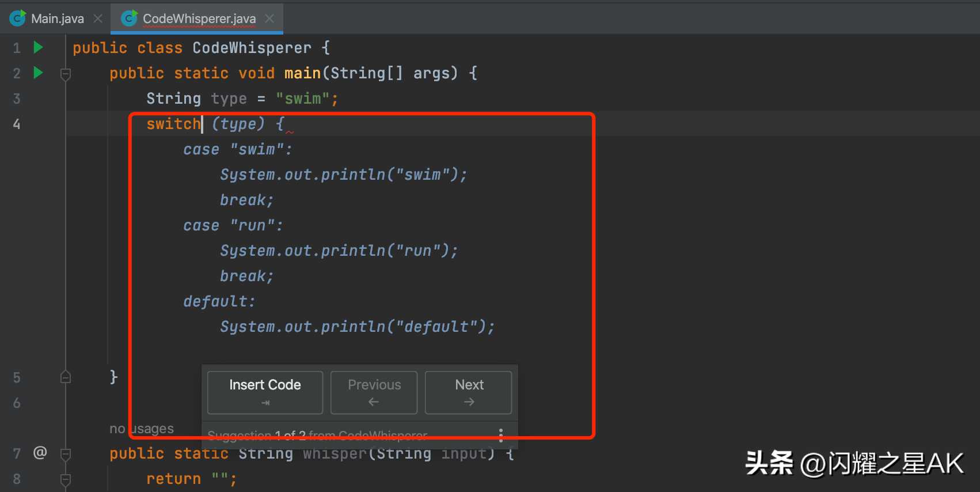The height and width of the screenshot is (492, 980).
Task: Click the fold end marker on line 5
Action: click(66, 377)
